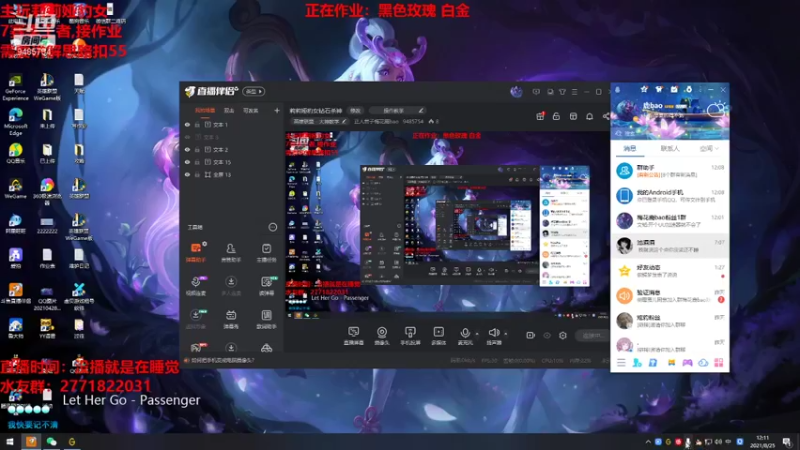Open 我的Android手机 conversation in QQ

pyautogui.click(x=670, y=195)
